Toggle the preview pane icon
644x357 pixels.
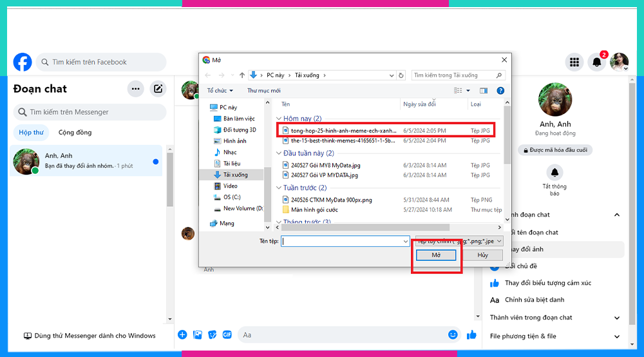coord(484,91)
